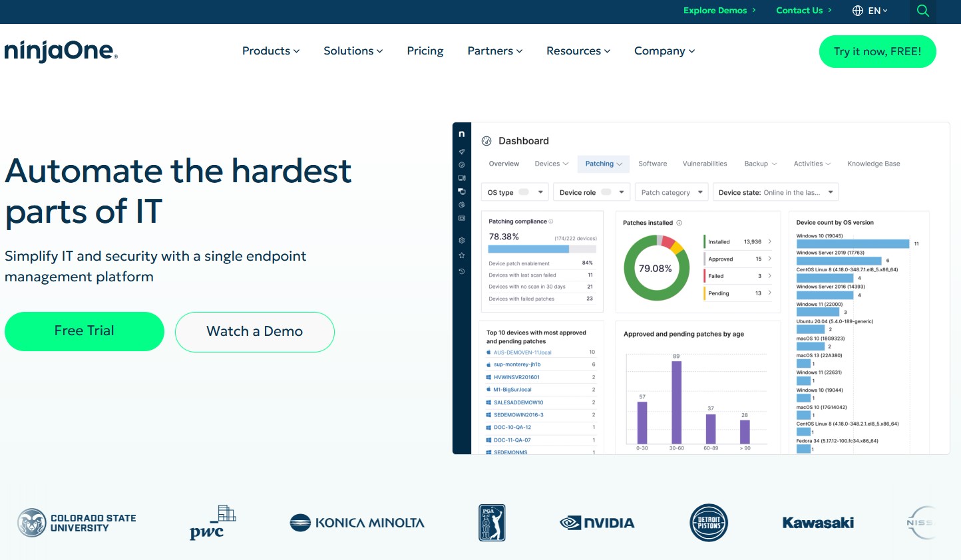Switch to the Overview dashboard tab
Viewport: 961px width, 560px height.
tap(504, 164)
